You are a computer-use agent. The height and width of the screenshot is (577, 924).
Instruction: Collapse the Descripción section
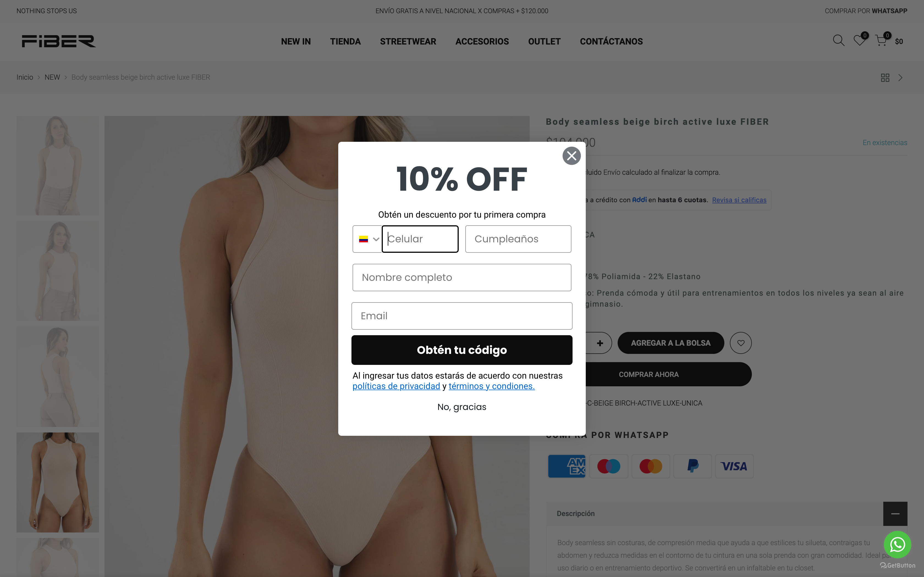coord(895,514)
